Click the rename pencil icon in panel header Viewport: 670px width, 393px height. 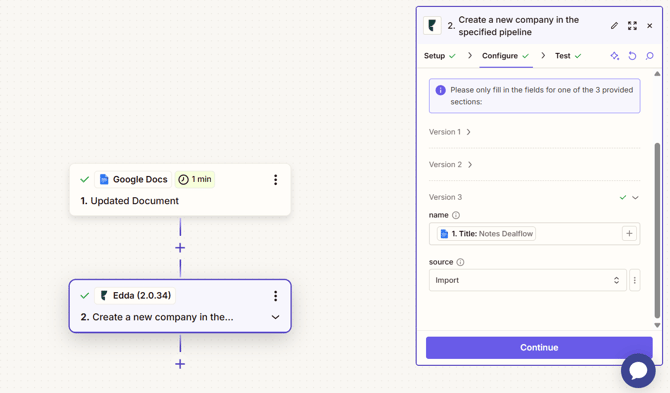(614, 26)
